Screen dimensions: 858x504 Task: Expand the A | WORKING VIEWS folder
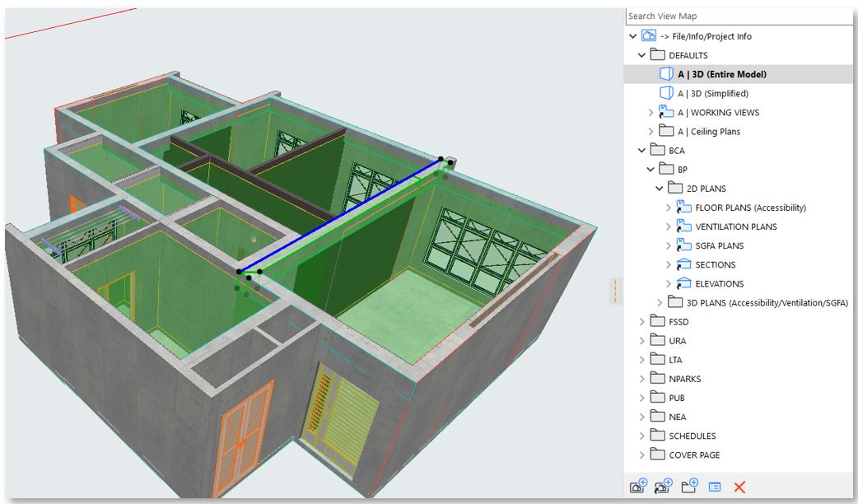[651, 112]
